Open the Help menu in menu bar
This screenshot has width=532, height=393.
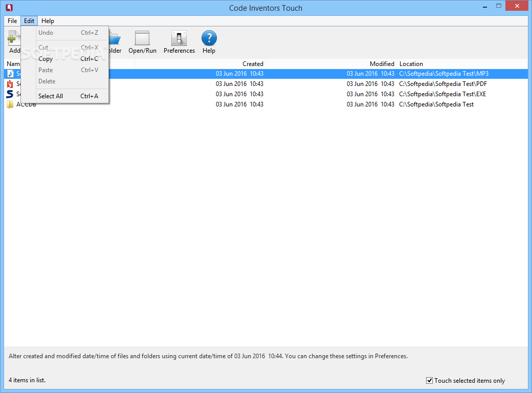point(48,20)
